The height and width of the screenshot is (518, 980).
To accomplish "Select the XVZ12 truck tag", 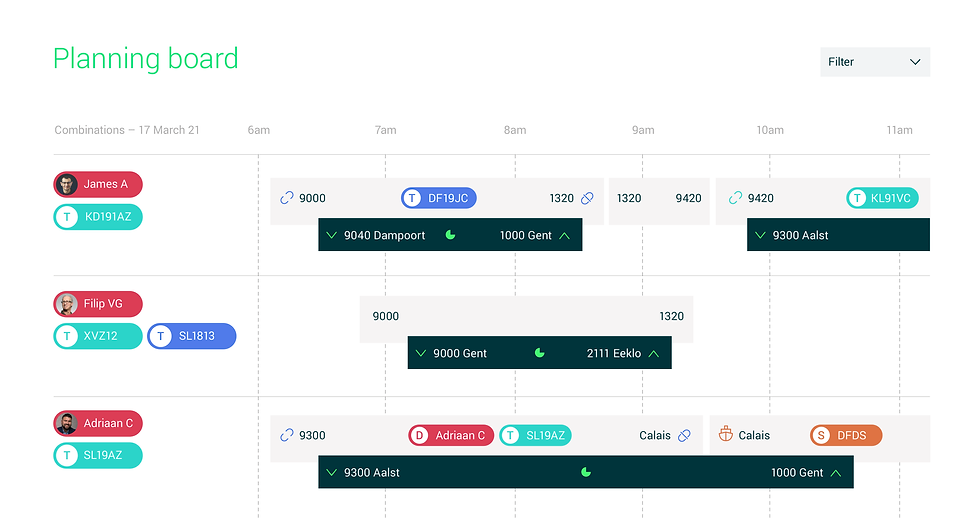I will (x=98, y=336).
